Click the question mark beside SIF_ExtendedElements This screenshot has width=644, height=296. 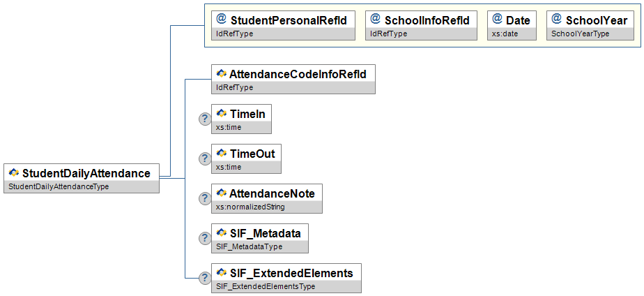[x=205, y=278]
